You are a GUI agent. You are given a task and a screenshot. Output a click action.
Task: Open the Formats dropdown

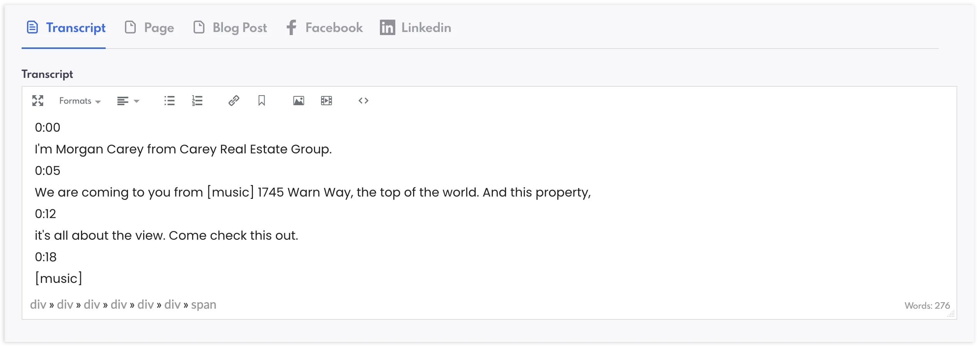pos(80,101)
